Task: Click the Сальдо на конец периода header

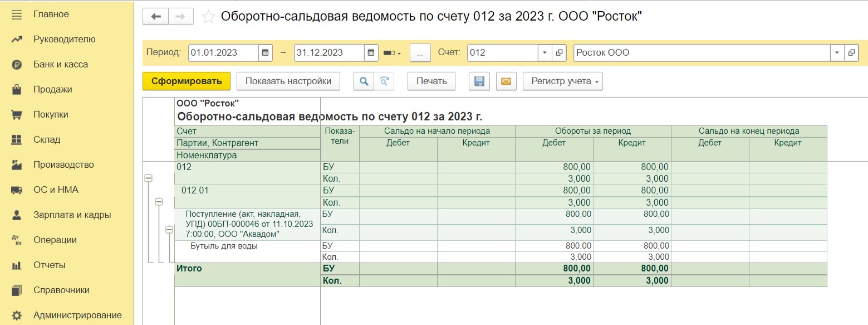Action: [749, 131]
